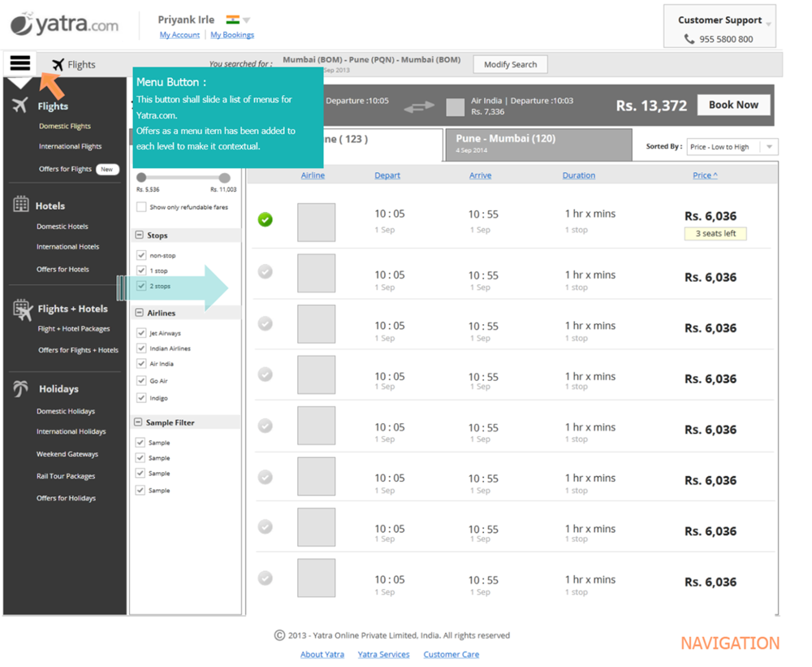Click the price range slider track
812x667 pixels.
click(183, 177)
